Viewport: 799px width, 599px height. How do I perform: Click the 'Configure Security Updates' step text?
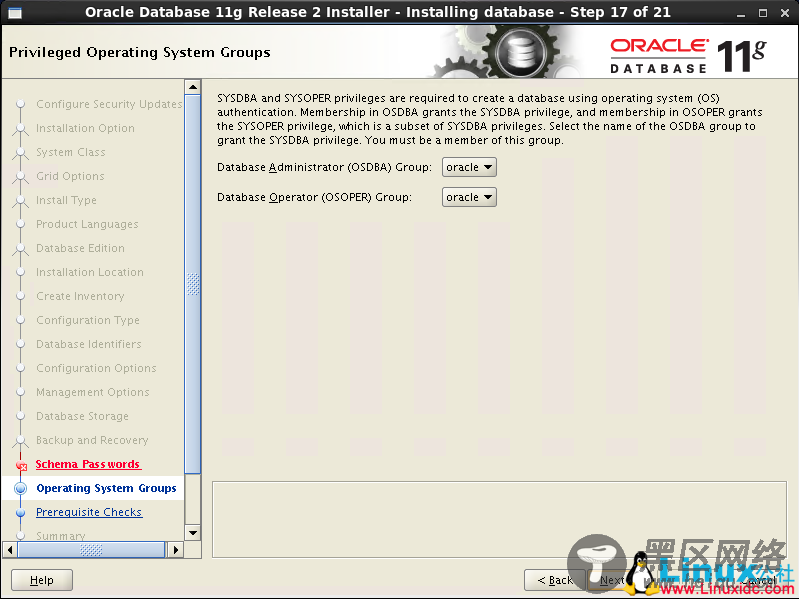click(109, 104)
